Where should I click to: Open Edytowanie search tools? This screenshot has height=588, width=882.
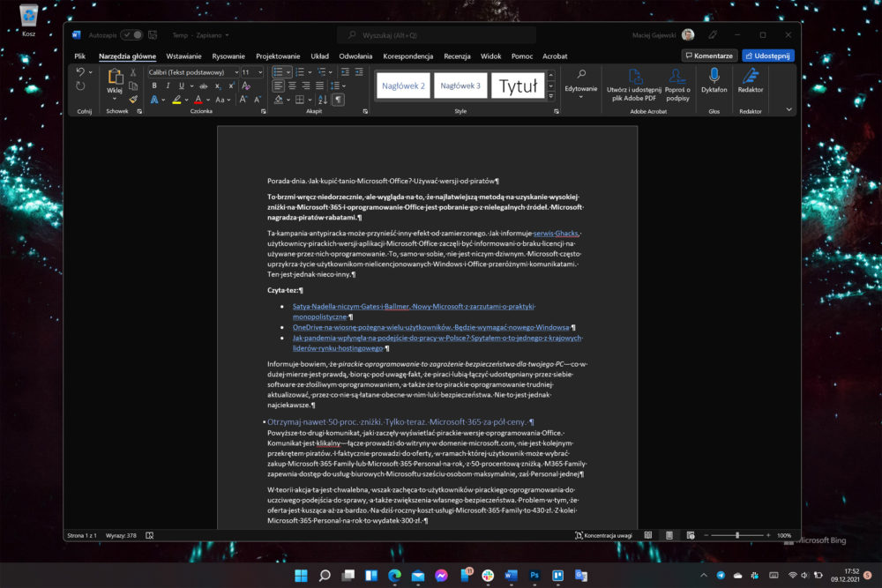coord(581,84)
